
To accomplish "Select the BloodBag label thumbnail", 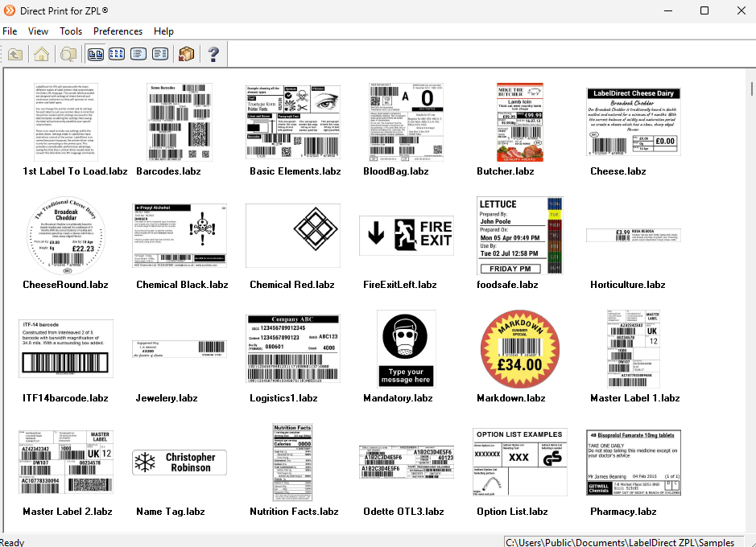I will pyautogui.click(x=407, y=121).
